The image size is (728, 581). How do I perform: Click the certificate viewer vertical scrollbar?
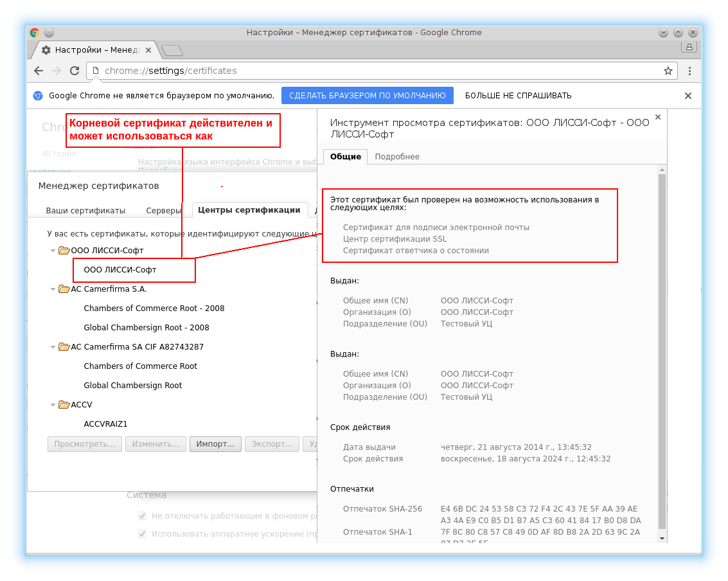pos(662,347)
